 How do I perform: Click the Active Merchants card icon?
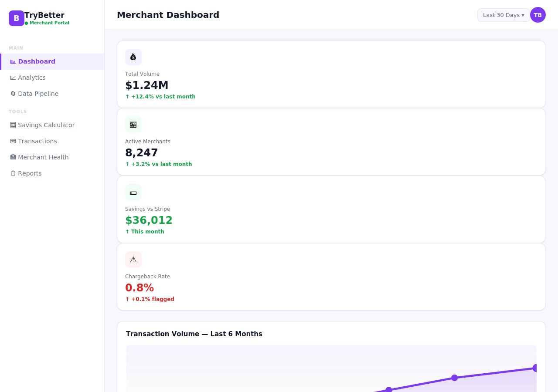pyautogui.click(x=133, y=125)
